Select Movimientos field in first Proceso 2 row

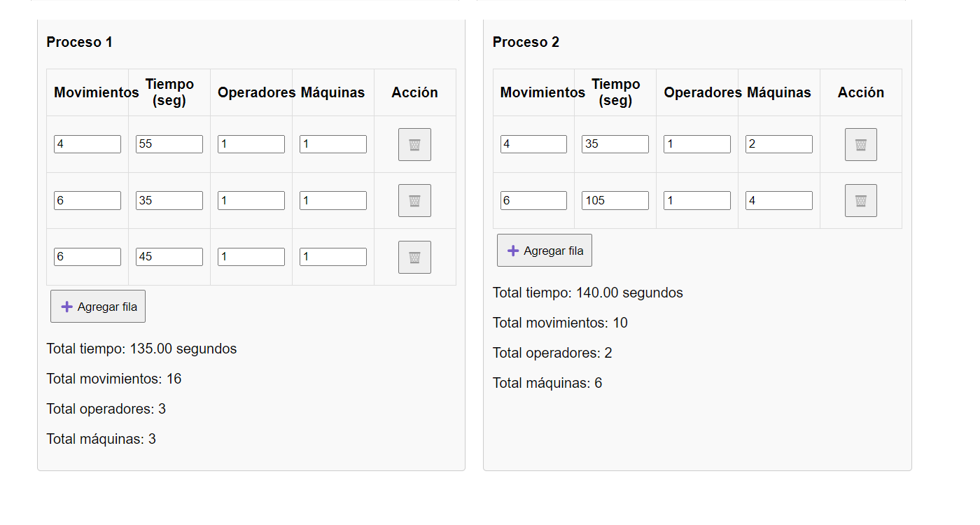point(533,144)
